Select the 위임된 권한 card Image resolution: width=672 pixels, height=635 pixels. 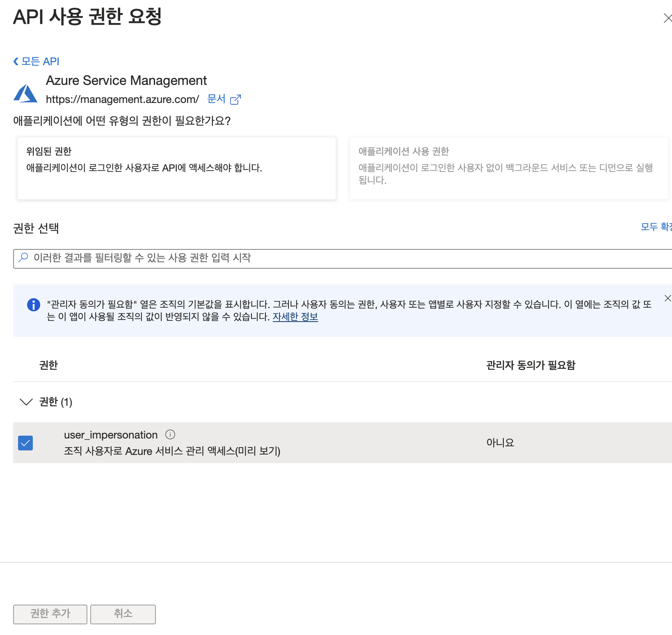(177, 168)
